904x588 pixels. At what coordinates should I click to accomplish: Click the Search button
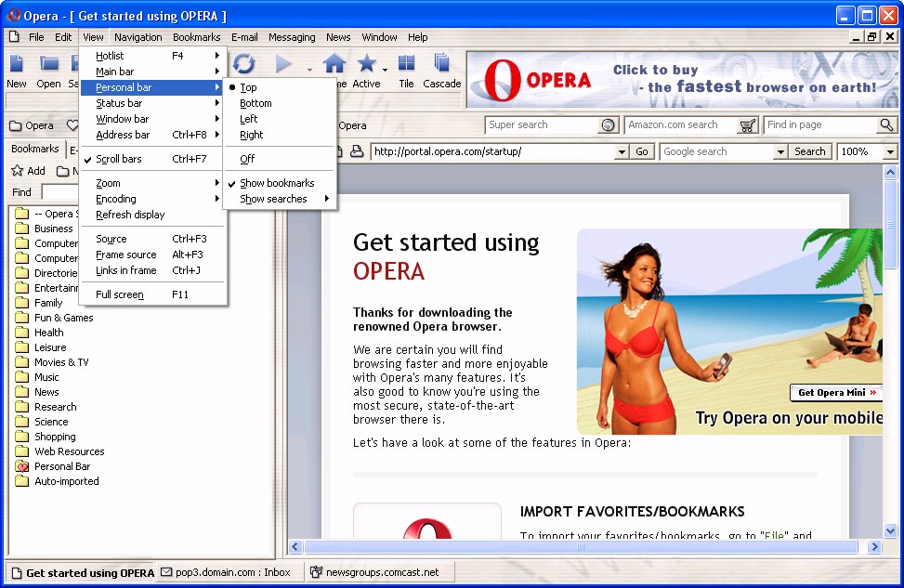(809, 151)
